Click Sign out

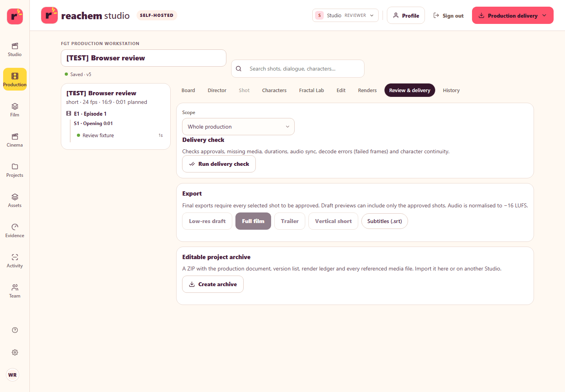tap(448, 16)
